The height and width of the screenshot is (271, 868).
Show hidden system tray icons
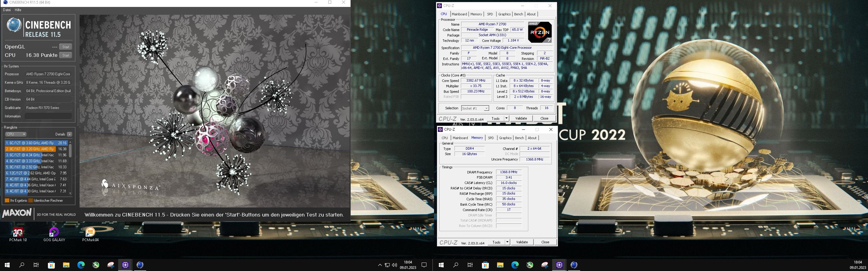380,265
